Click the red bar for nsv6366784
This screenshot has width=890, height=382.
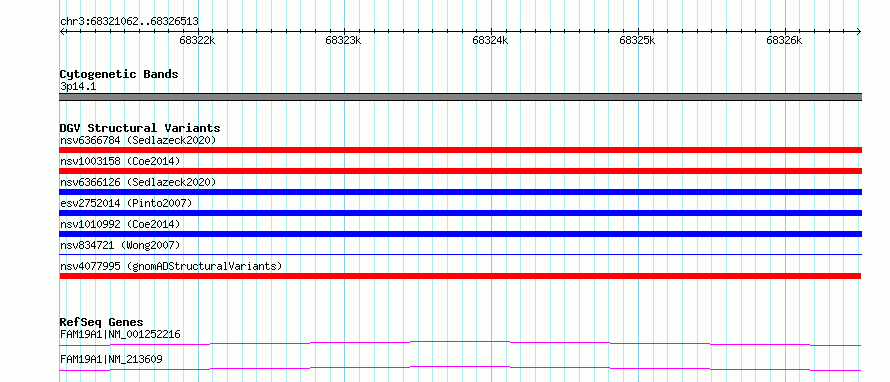coord(460,150)
